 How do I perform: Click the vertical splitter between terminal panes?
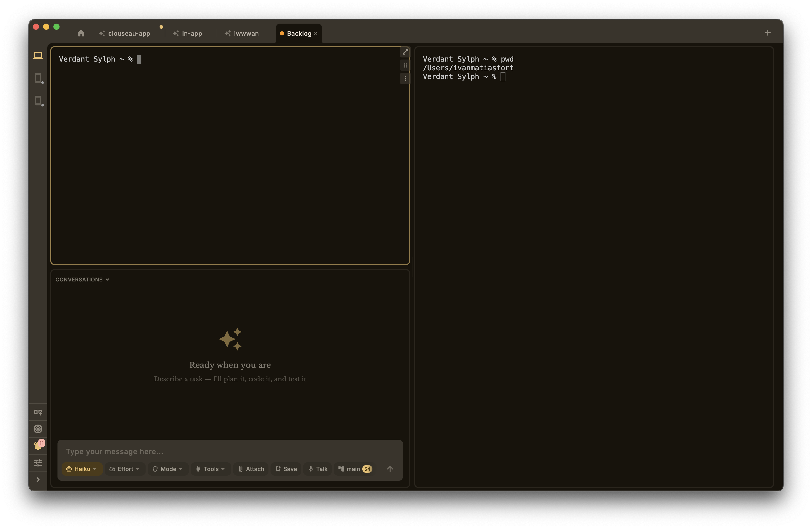[x=412, y=267]
